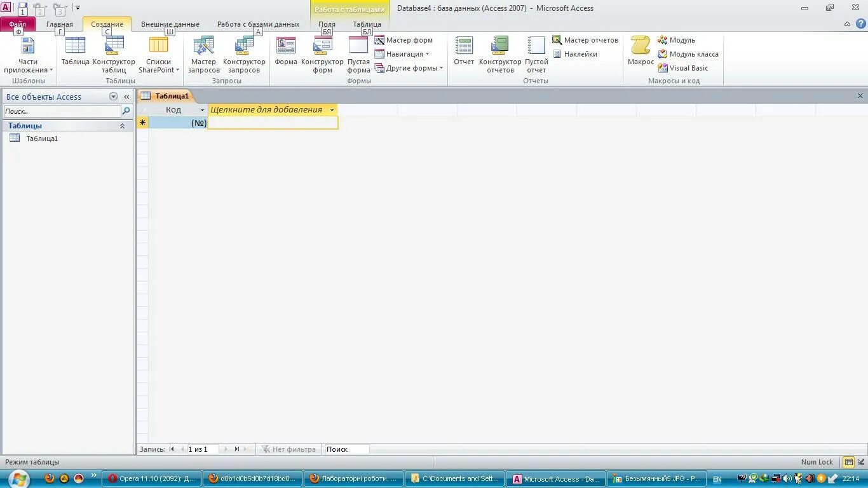
Task: Create a new table with Таблица icon
Action: tap(75, 52)
